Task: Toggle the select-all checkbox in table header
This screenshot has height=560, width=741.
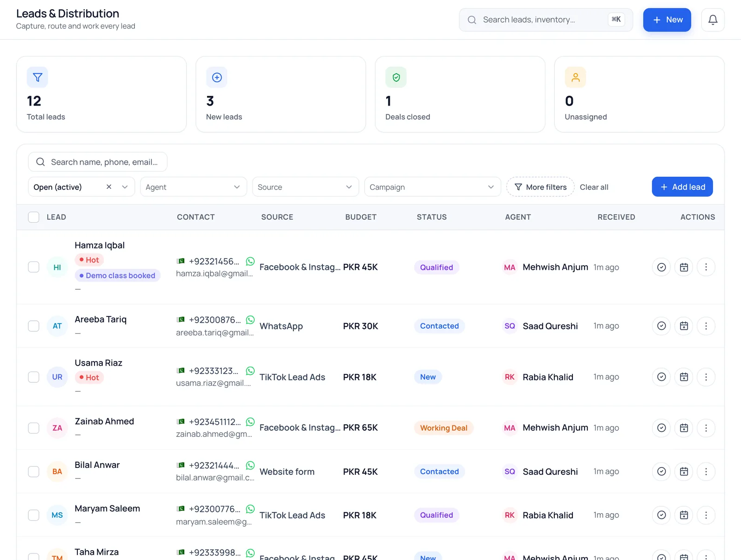Action: click(x=34, y=217)
